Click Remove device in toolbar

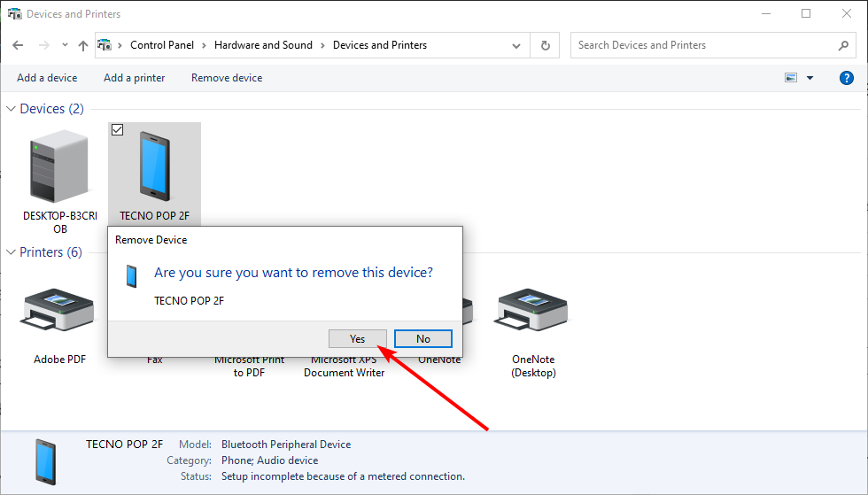tap(227, 78)
